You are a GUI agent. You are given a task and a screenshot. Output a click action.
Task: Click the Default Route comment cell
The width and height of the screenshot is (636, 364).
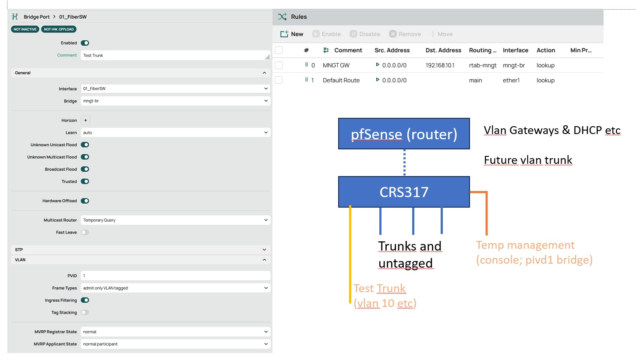341,80
